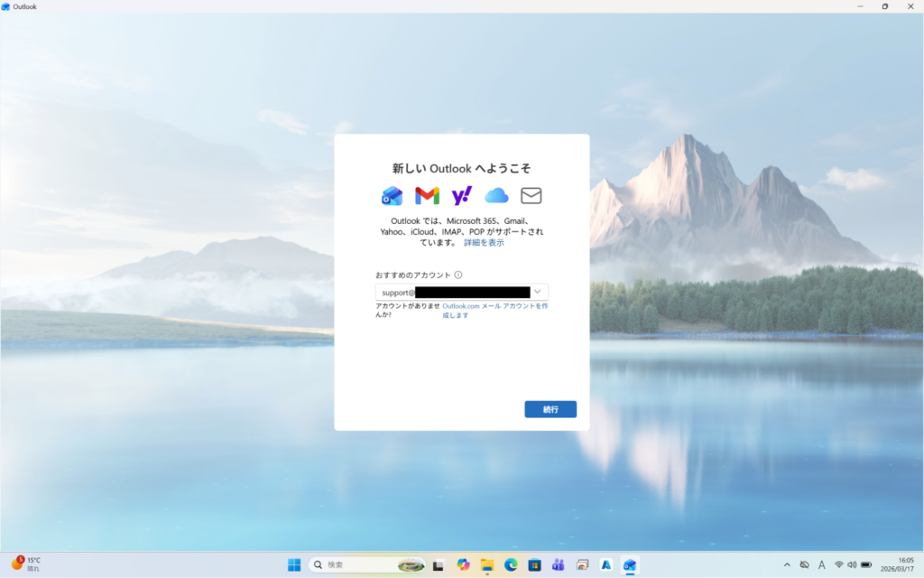Open Copilot from the taskbar
Viewport: 924px width, 578px height.
464,565
